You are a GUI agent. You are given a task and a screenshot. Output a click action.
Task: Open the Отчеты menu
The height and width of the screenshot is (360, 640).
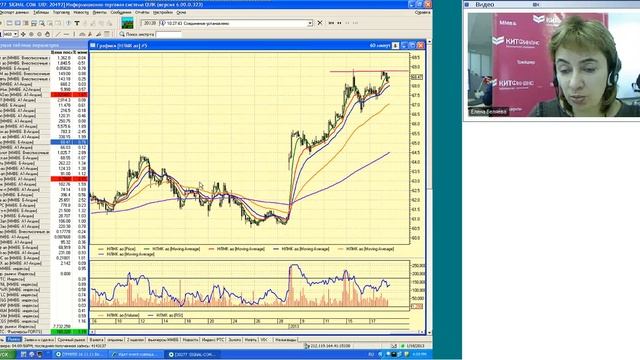pyautogui.click(x=142, y=13)
